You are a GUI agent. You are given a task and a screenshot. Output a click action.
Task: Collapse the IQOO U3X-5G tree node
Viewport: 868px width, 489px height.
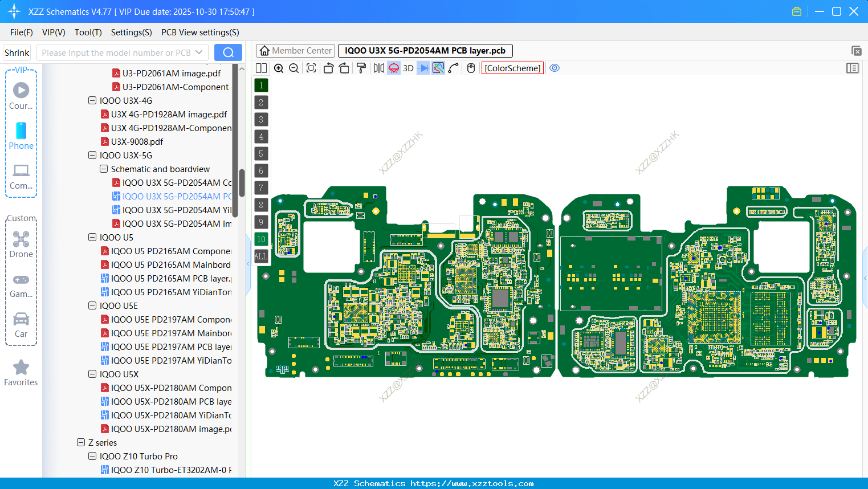click(92, 155)
